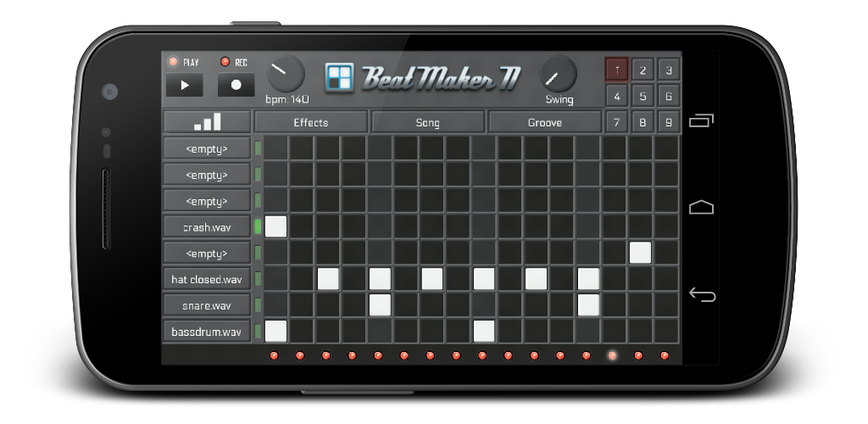Image resolution: width=868 pixels, height=424 pixels.
Task: Select pattern 6
Action: point(669,96)
